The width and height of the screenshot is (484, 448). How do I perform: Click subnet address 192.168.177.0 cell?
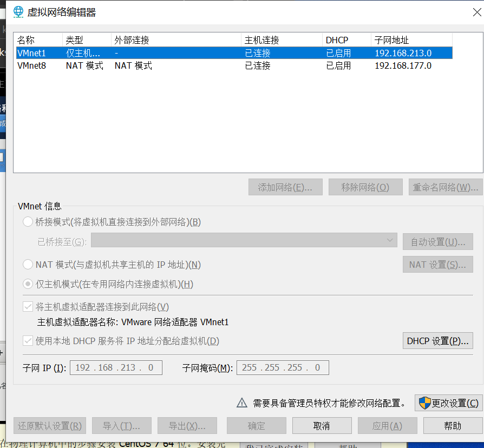click(403, 65)
